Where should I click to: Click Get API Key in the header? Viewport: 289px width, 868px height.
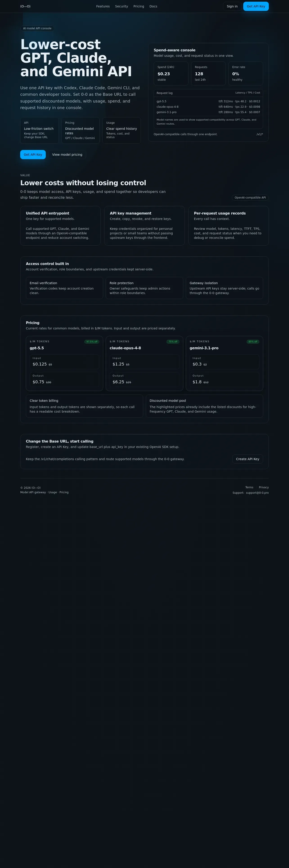(x=256, y=6)
